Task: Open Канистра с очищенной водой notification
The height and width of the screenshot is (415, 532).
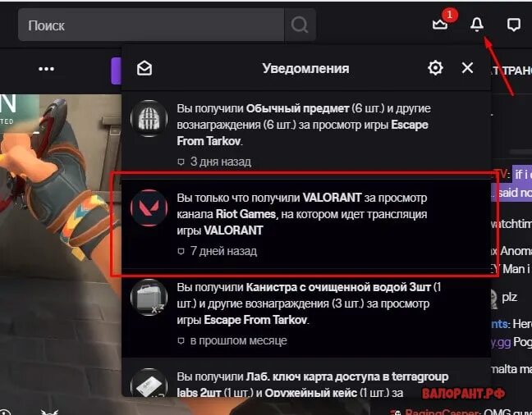Action: pyautogui.click(x=306, y=313)
